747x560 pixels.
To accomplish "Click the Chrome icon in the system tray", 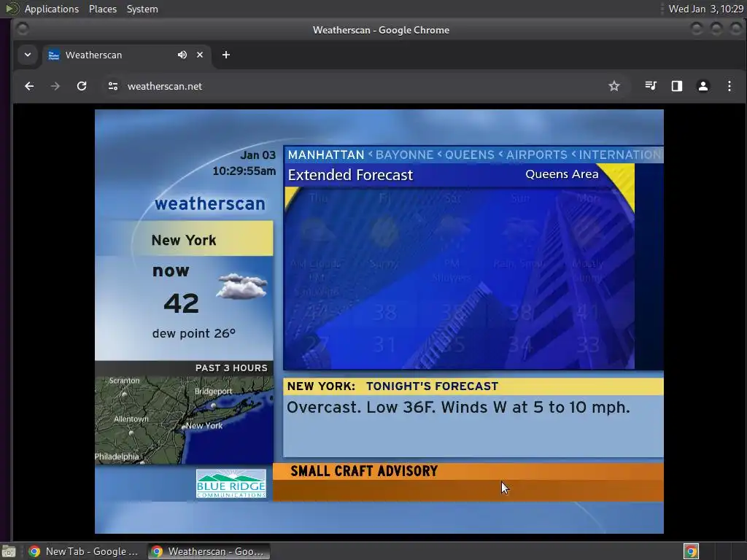I will (x=691, y=551).
